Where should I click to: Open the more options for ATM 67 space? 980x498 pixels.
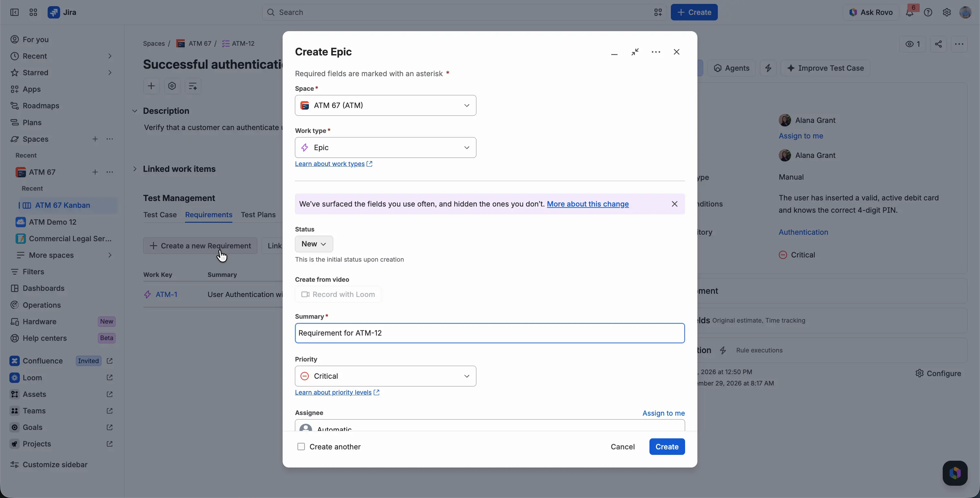[110, 172]
